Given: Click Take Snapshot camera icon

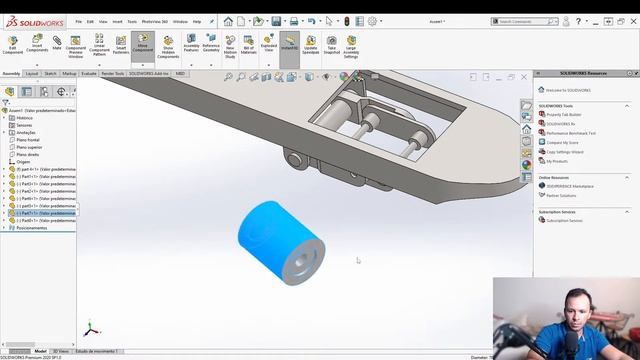Looking at the screenshot, I should pos(331,44).
